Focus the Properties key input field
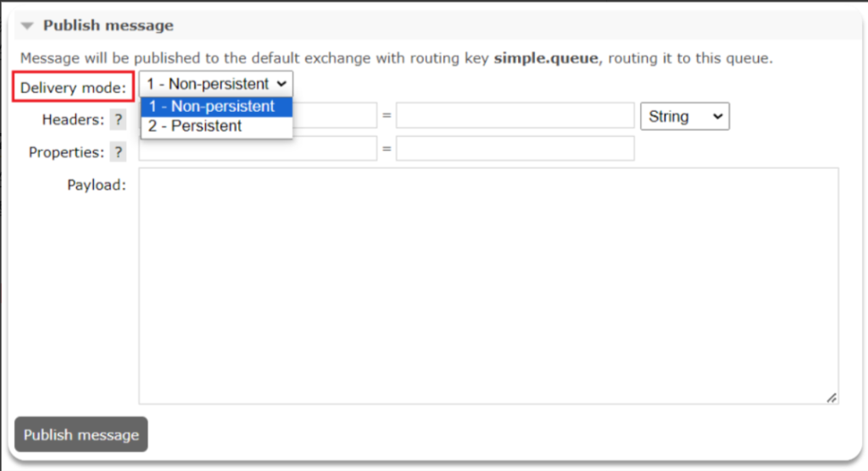Image resolution: width=868 pixels, height=471 pixels. point(258,149)
